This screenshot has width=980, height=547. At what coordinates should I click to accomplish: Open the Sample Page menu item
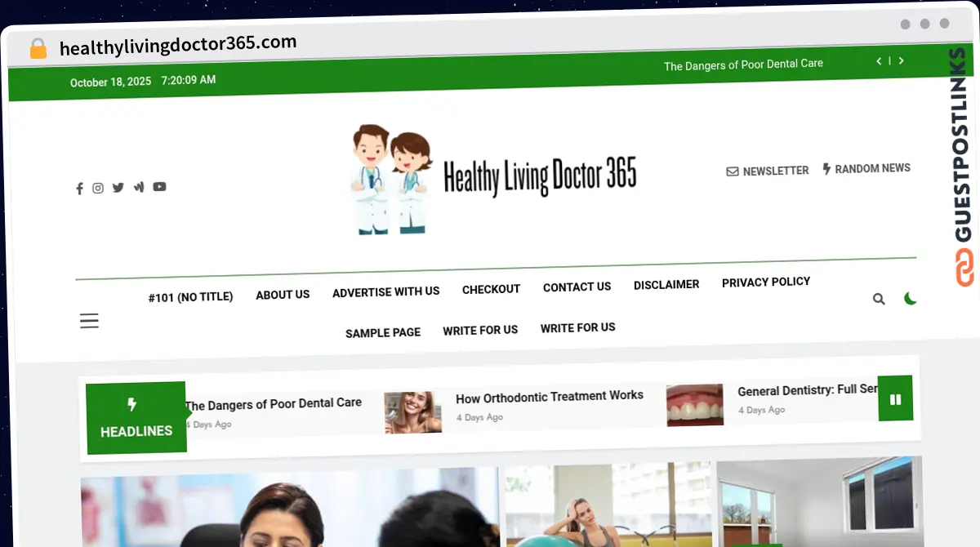383,333
